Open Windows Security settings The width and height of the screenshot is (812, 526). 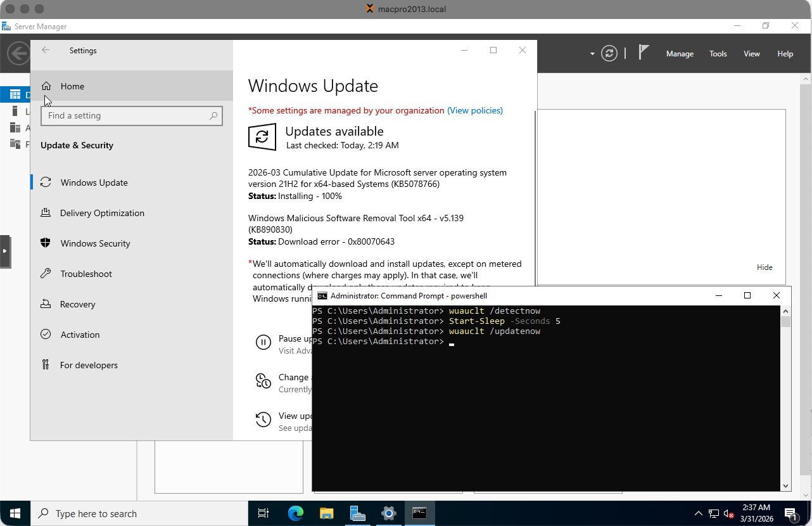95,243
